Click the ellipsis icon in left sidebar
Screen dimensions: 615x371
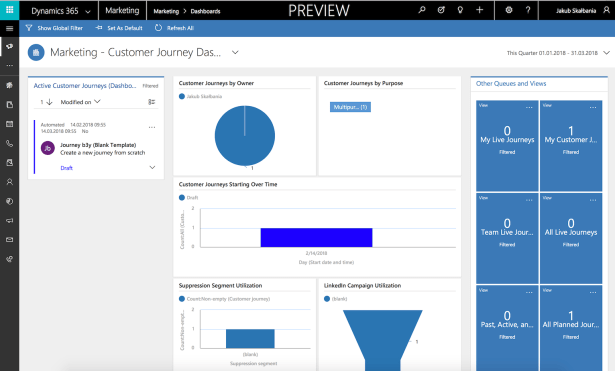coord(9,65)
